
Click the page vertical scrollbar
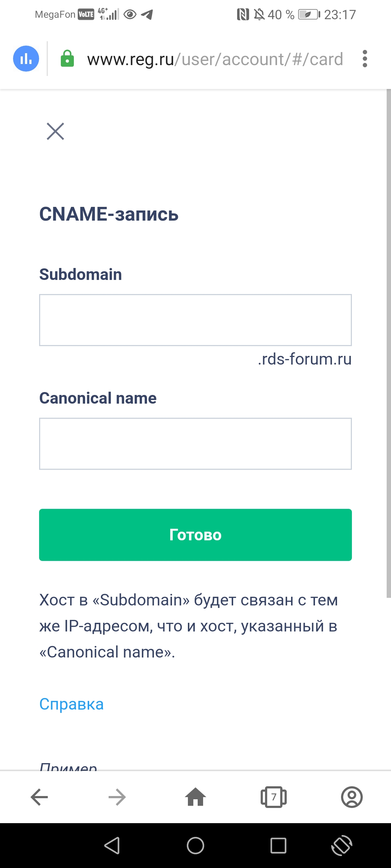(x=388, y=344)
